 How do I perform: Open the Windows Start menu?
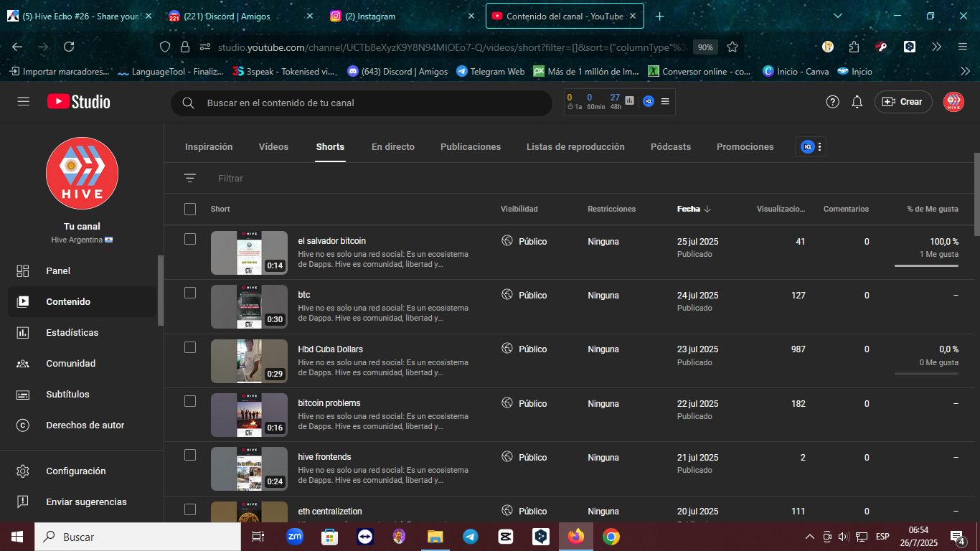pos(17,536)
